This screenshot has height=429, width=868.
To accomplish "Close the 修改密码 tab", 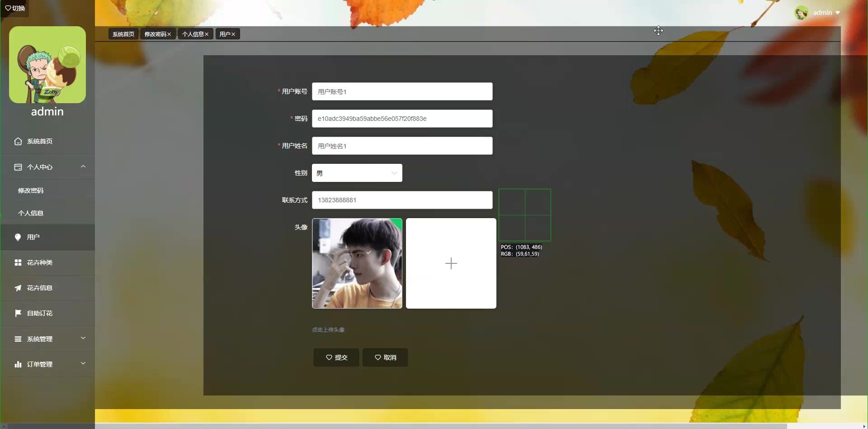I will pos(169,34).
